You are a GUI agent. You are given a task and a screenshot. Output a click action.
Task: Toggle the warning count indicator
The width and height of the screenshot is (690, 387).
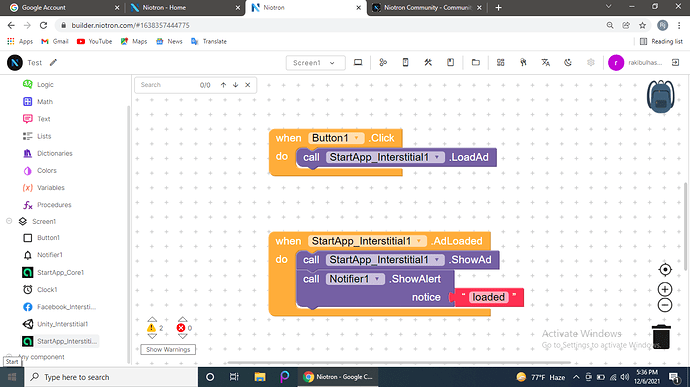155,328
